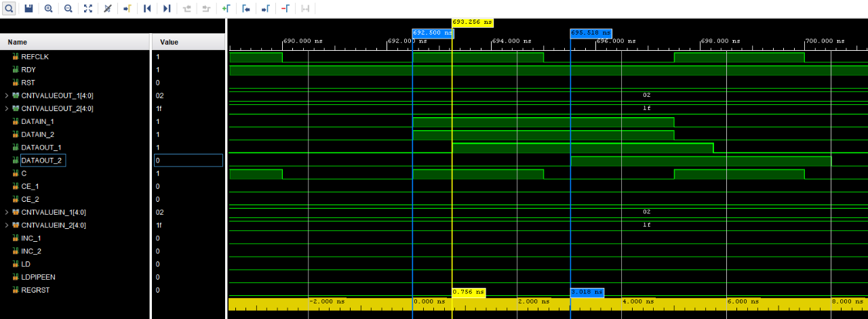
Task: Click the Swap Cursors icon
Action: click(304, 9)
